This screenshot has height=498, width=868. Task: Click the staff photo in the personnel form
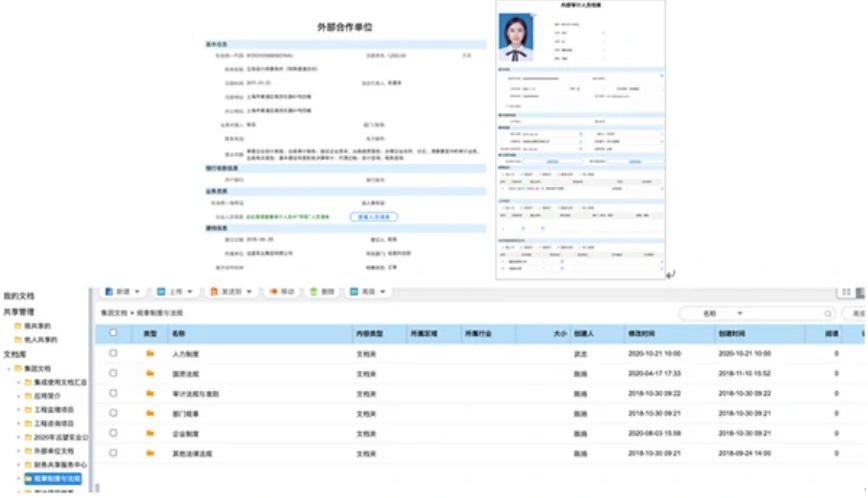[x=518, y=39]
